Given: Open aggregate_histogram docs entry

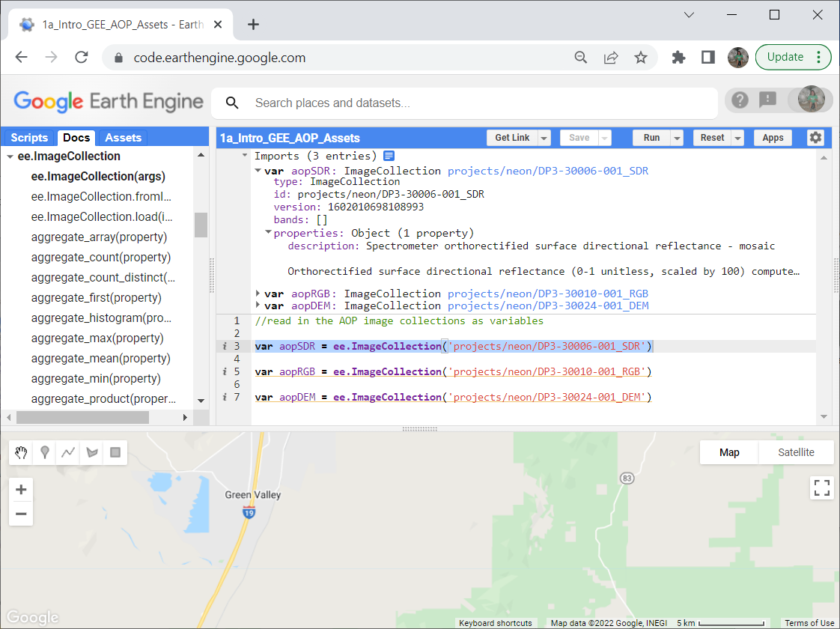Looking at the screenshot, I should (101, 317).
